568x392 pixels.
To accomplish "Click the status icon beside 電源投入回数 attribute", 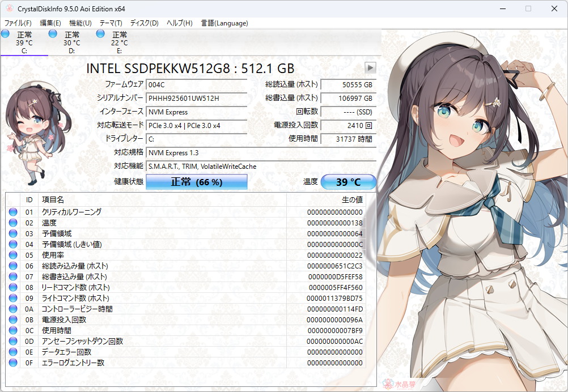I will [x=12, y=320].
